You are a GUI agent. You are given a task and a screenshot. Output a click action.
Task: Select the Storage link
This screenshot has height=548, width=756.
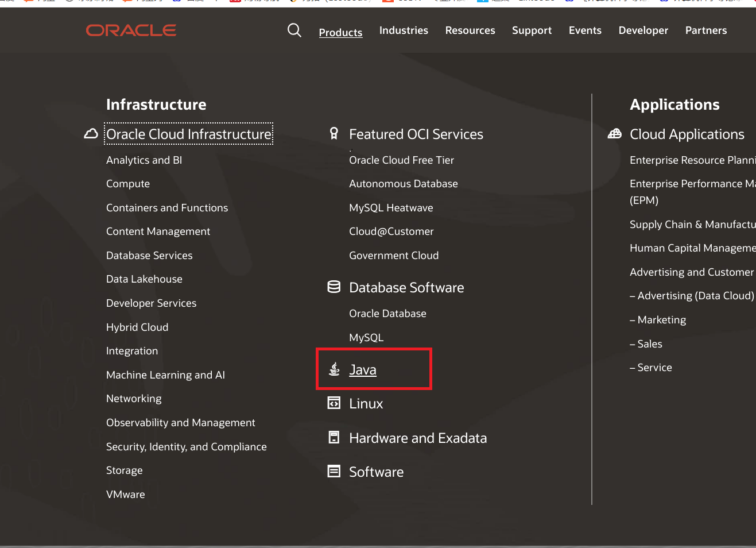[125, 470]
